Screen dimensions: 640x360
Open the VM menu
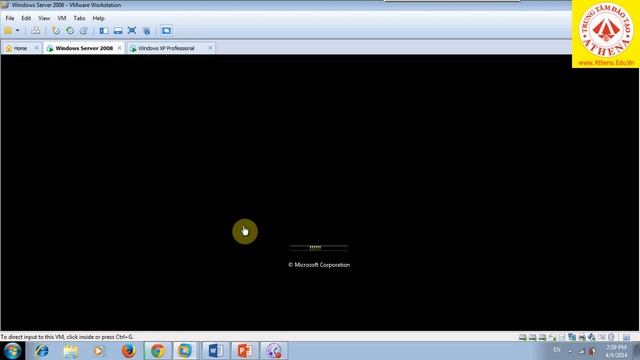point(62,18)
